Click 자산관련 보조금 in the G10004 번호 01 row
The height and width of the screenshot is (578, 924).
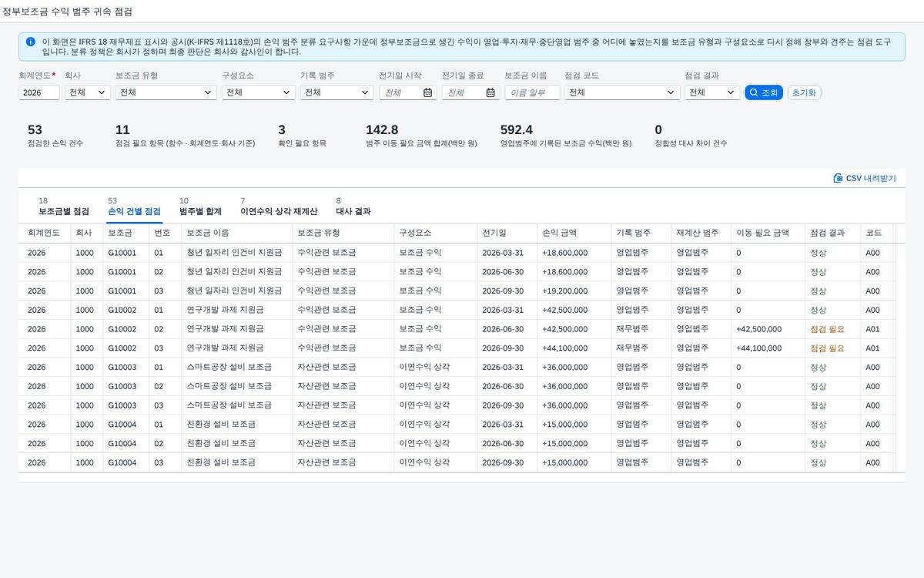click(326, 425)
